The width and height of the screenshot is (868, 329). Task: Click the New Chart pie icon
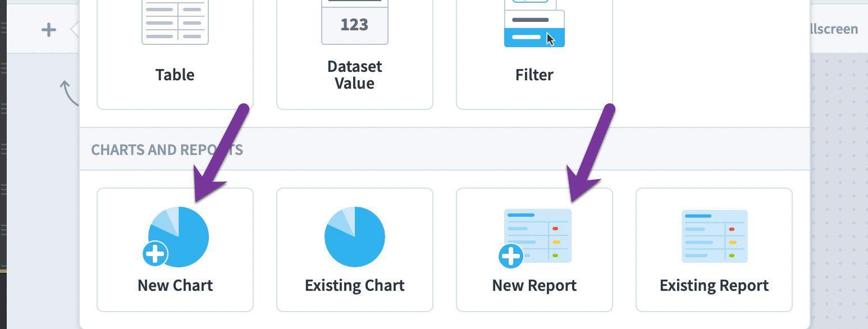[x=176, y=237]
